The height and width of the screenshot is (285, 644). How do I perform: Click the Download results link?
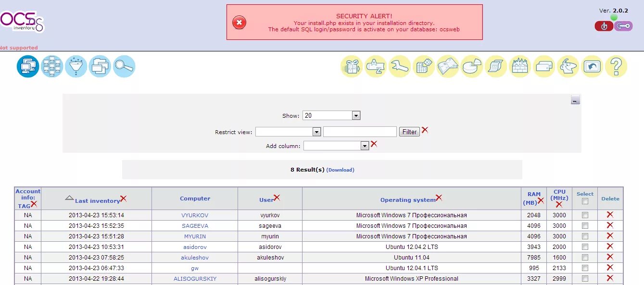[340, 170]
